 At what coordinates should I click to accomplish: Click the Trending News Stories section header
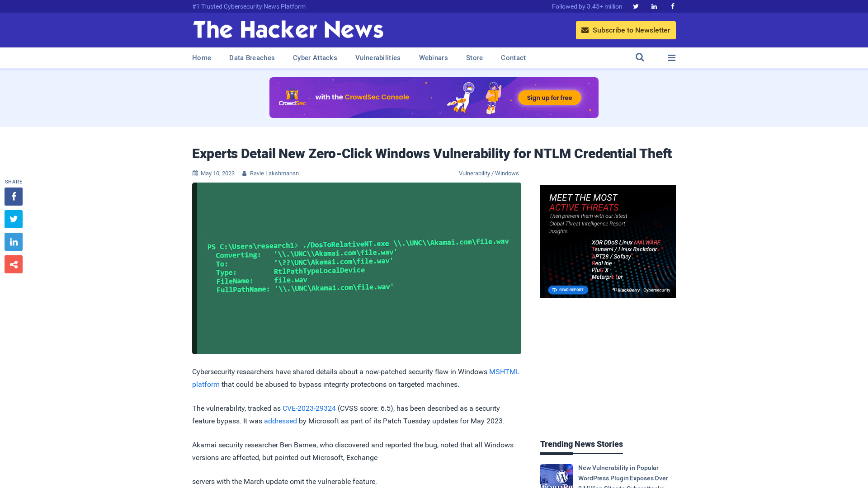coord(581,444)
